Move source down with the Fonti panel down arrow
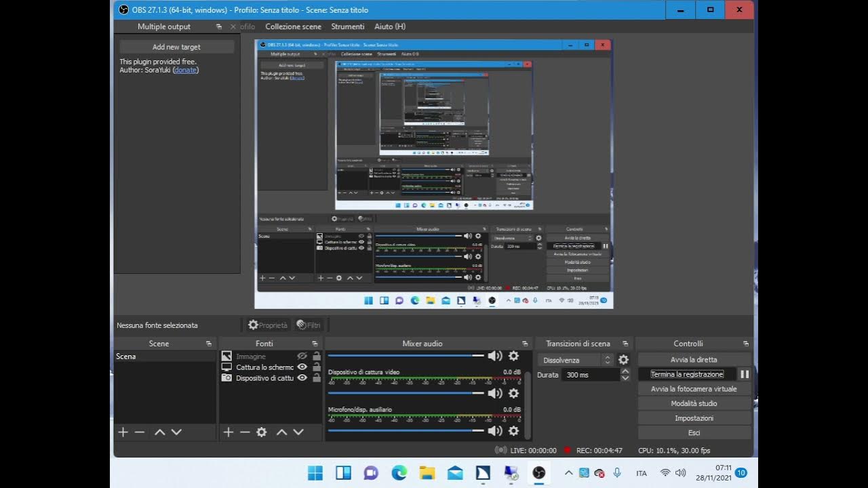 tap(298, 432)
